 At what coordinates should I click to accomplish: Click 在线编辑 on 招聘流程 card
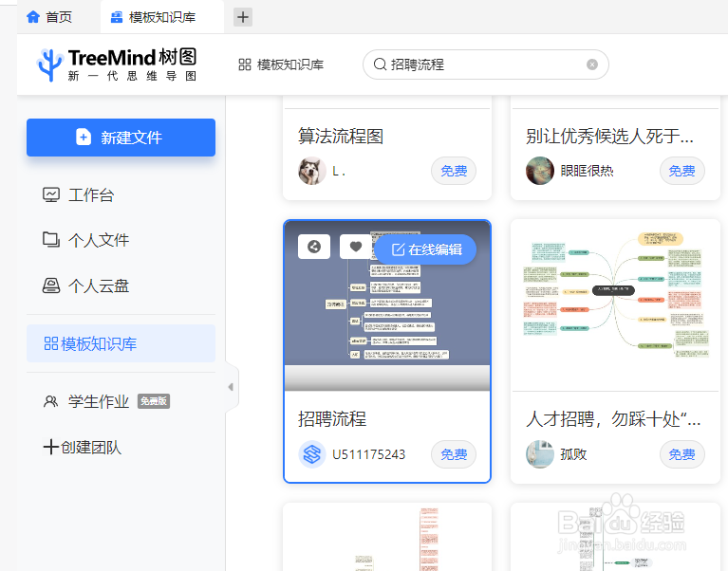425,249
